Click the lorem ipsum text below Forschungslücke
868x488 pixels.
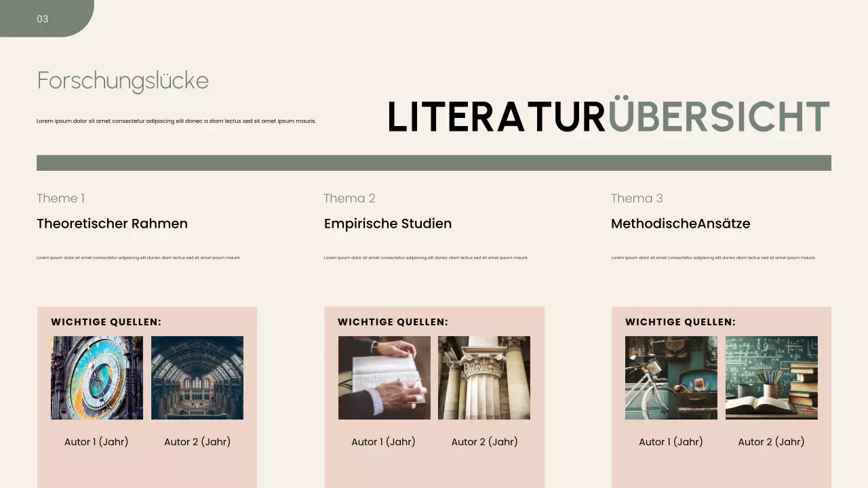pos(176,121)
